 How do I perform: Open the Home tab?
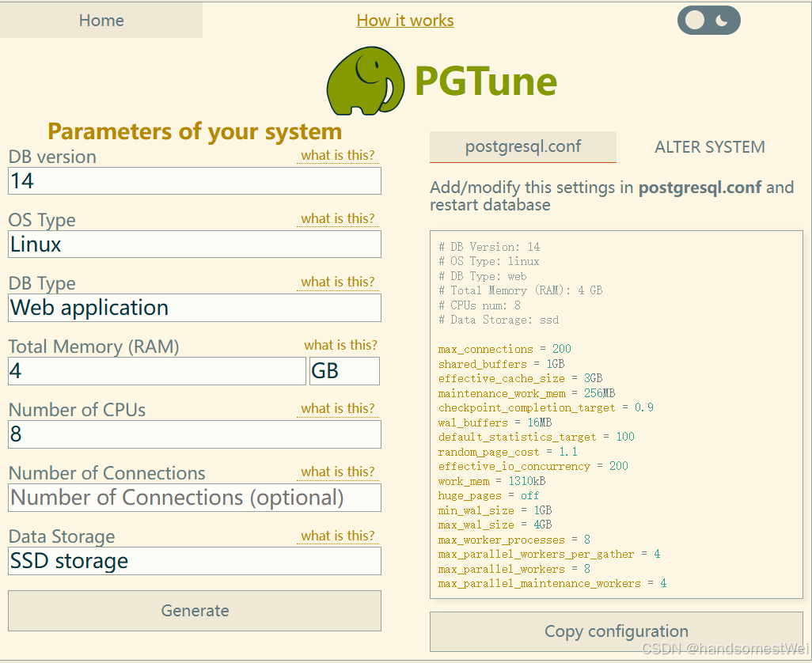tap(101, 21)
